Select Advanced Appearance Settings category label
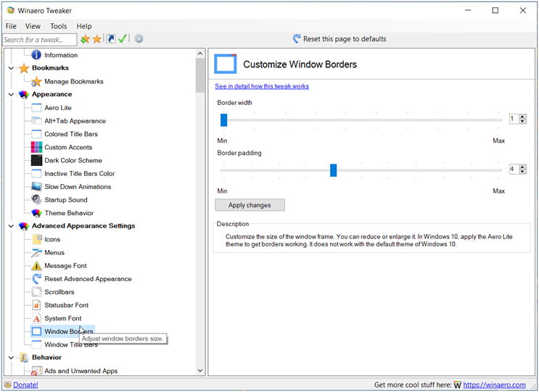 coord(83,226)
